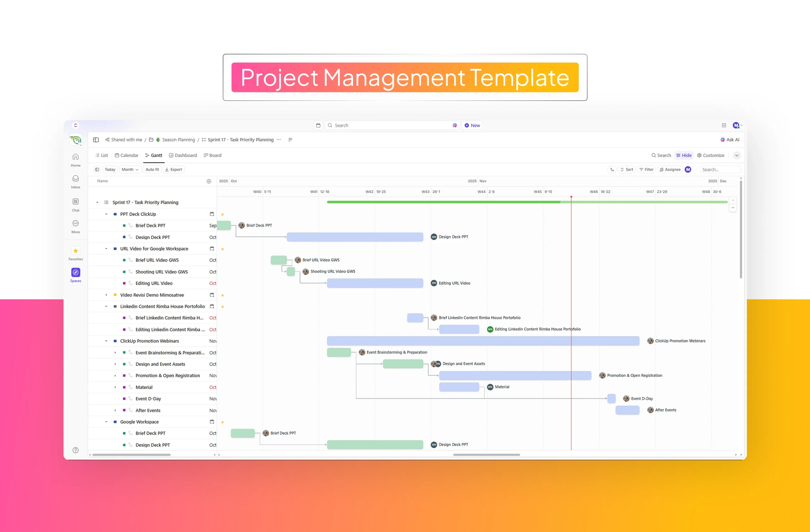
Task: Open the apps grid icon
Action: coord(724,125)
